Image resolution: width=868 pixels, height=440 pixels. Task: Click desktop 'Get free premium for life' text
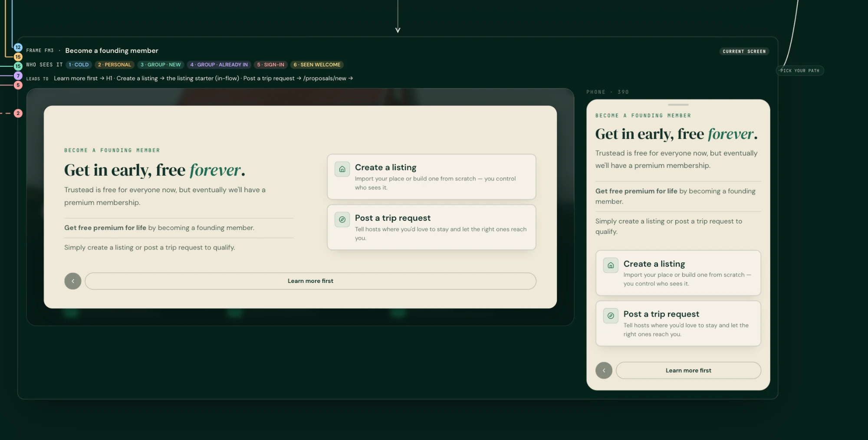pos(105,228)
